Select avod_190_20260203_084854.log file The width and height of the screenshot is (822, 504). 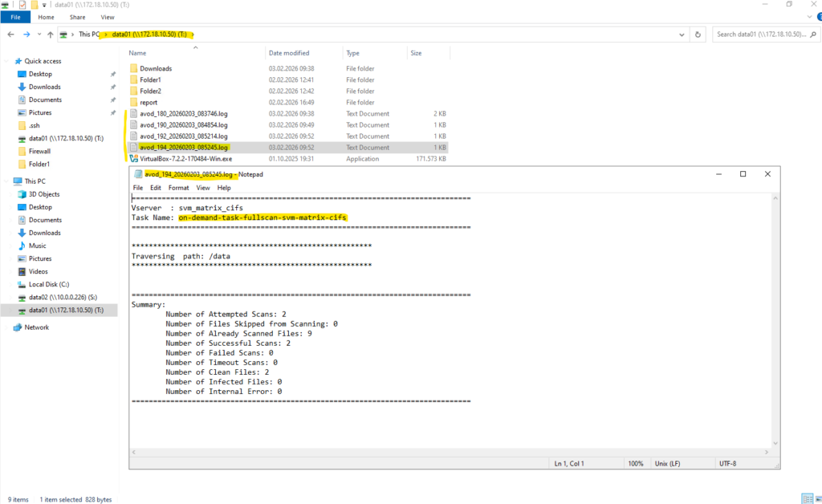(184, 125)
